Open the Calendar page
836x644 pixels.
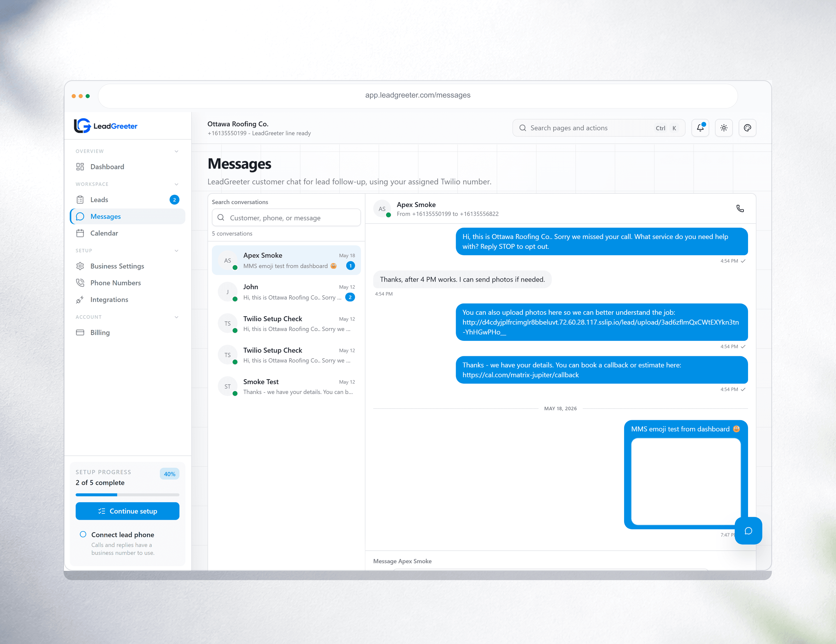[x=127, y=233]
